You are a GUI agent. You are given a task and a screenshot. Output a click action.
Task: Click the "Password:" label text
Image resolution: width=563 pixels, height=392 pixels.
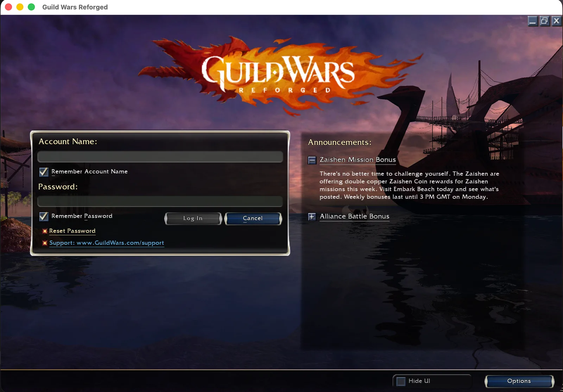pyautogui.click(x=58, y=187)
